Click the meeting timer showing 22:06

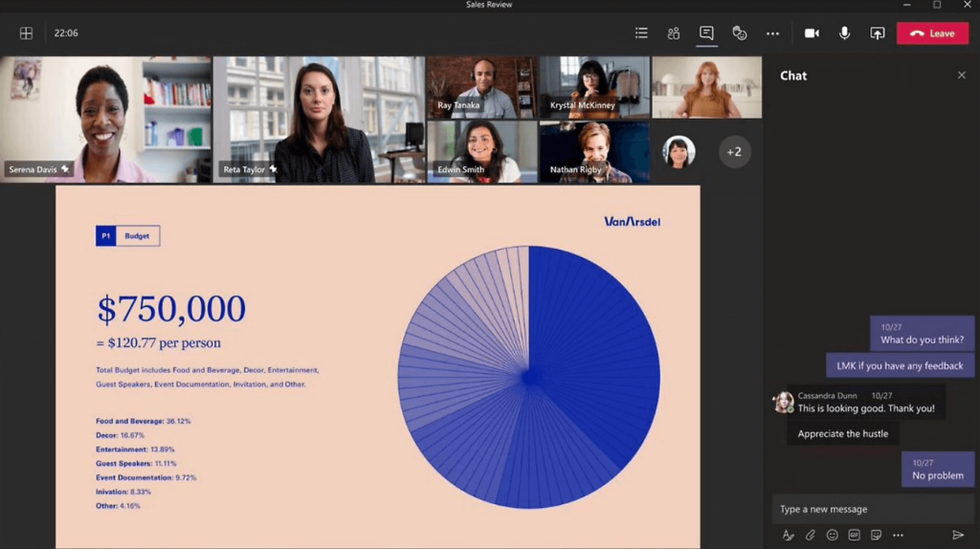(x=66, y=33)
